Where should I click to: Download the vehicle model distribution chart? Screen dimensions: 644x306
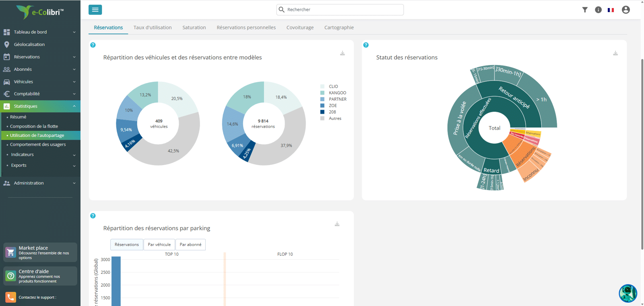(343, 53)
